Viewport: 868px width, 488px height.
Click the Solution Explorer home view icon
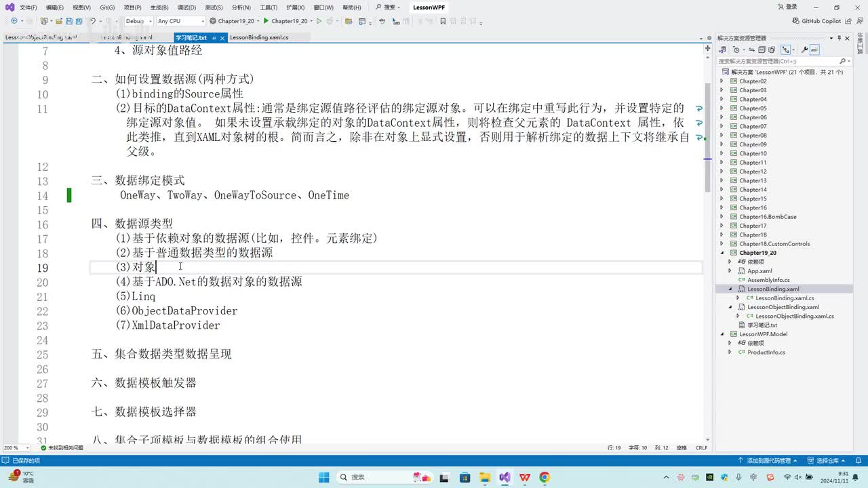point(723,49)
